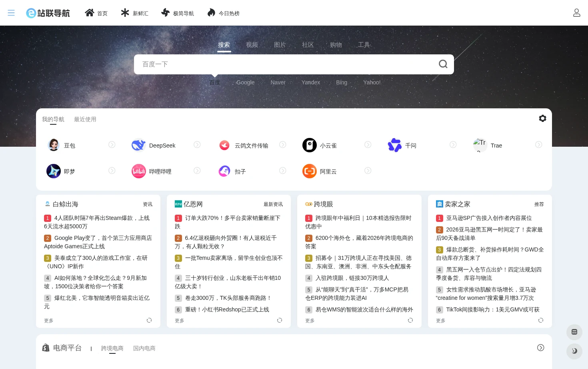Open the 云鸽文件传输 icon
This screenshot has width=588, height=369.
(x=224, y=145)
